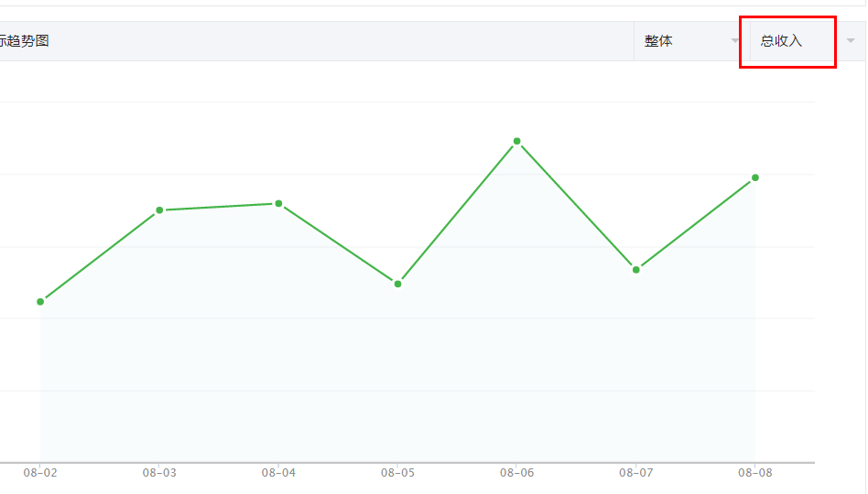The image size is (868, 494).
Task: Click the 08-02 x-axis label
Action: coord(40,473)
